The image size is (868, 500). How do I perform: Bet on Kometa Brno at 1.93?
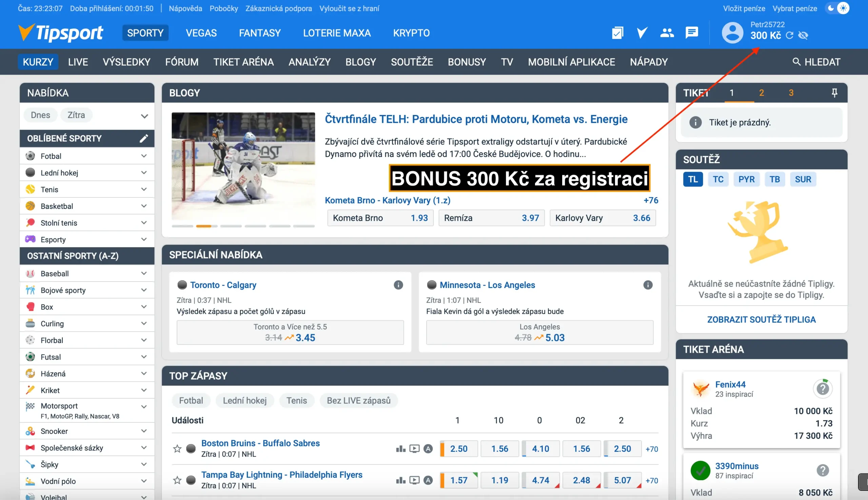(380, 218)
